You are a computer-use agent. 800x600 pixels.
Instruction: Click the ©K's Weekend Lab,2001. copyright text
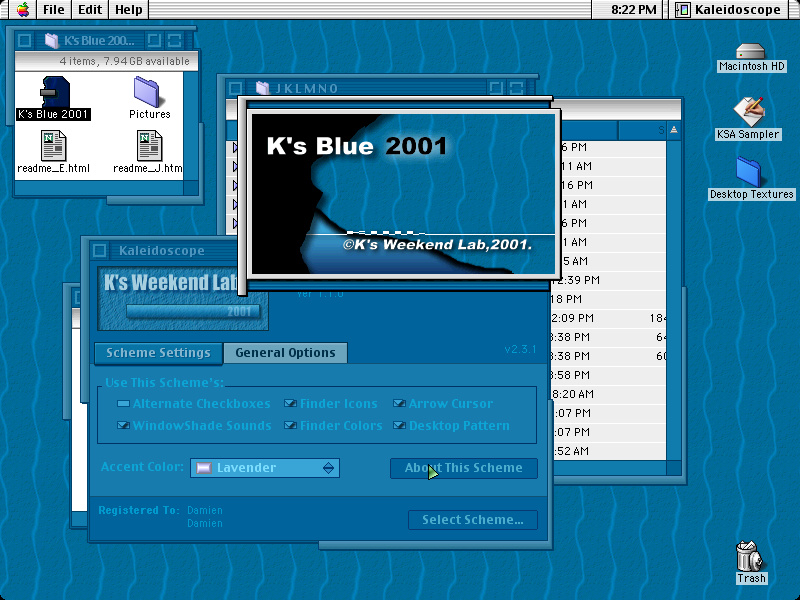pyautogui.click(x=437, y=244)
